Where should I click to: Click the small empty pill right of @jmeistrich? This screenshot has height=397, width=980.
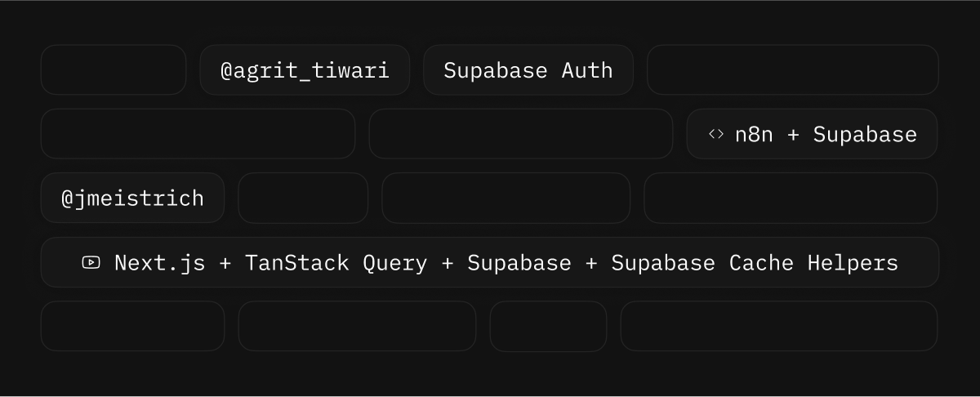pos(303,198)
